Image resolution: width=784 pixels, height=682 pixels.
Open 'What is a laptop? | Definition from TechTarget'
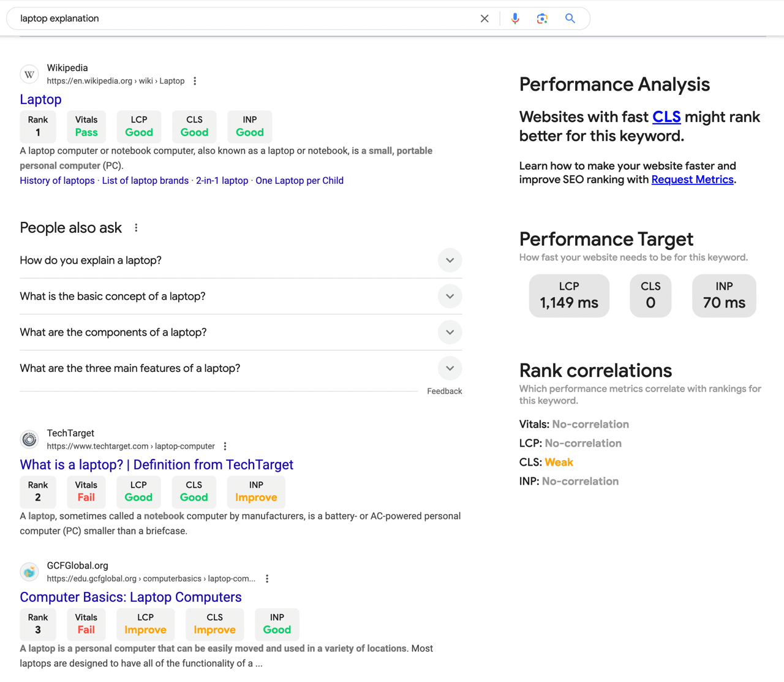[x=156, y=464]
